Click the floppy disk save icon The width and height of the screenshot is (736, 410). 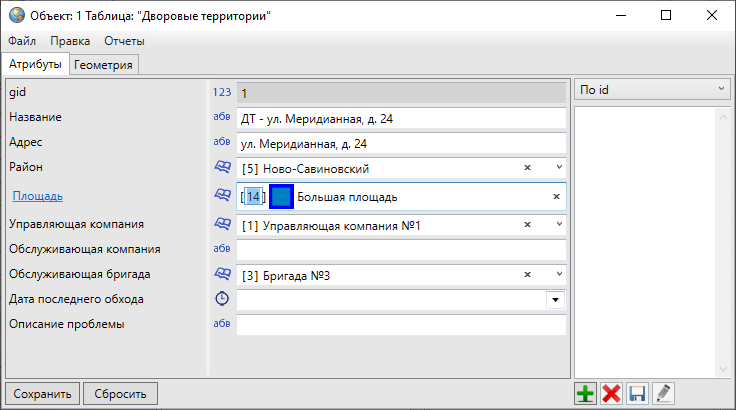tap(637, 394)
